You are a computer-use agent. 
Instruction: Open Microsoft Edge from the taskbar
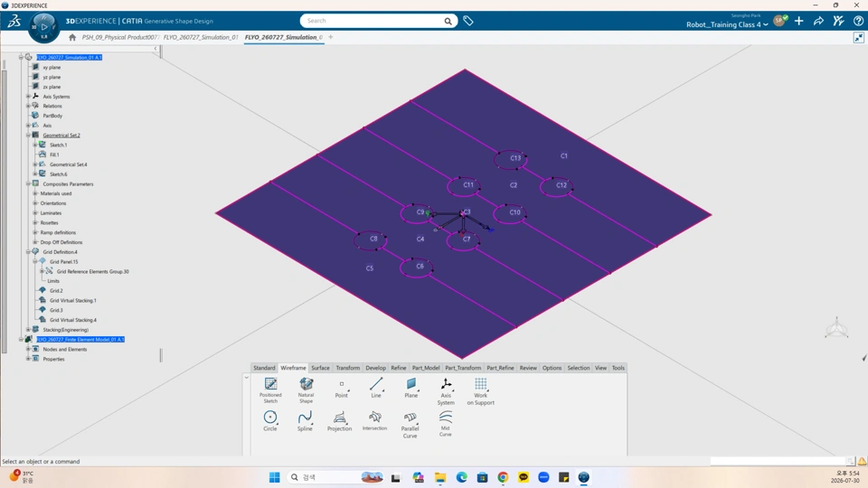pos(462,477)
